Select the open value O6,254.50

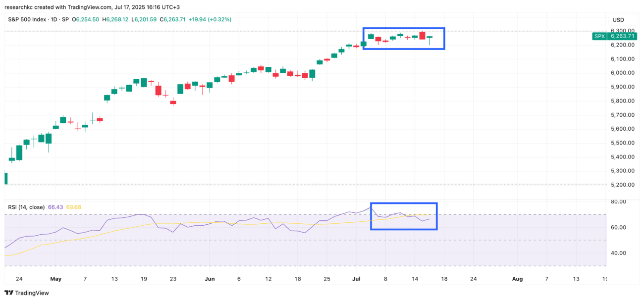point(85,19)
